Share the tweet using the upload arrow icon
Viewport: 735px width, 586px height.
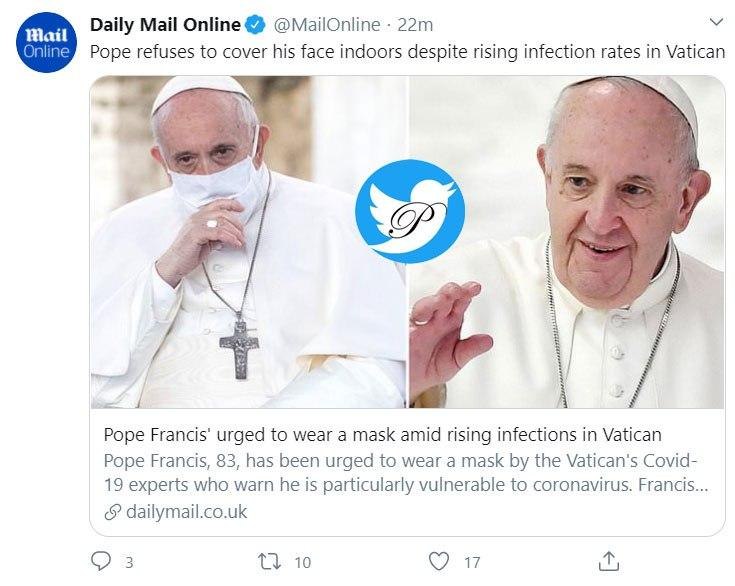(608, 562)
